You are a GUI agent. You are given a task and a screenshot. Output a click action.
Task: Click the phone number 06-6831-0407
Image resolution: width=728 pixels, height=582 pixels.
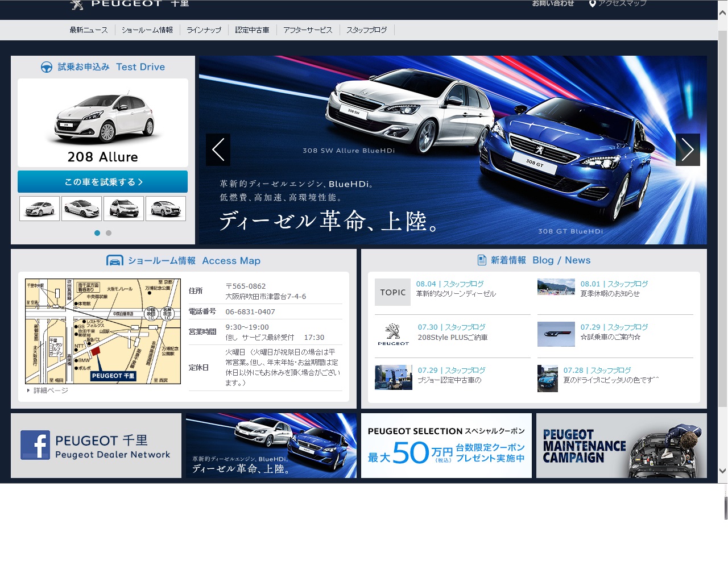click(250, 312)
